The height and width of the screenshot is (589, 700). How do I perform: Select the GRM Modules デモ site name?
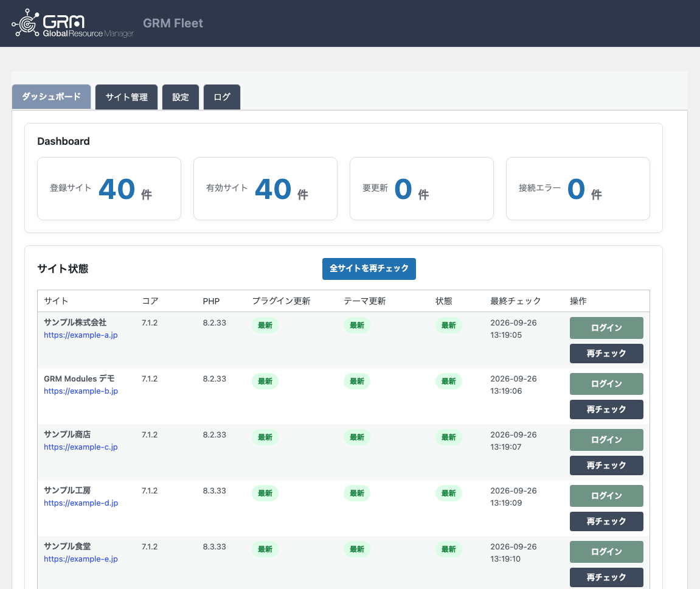79,378
